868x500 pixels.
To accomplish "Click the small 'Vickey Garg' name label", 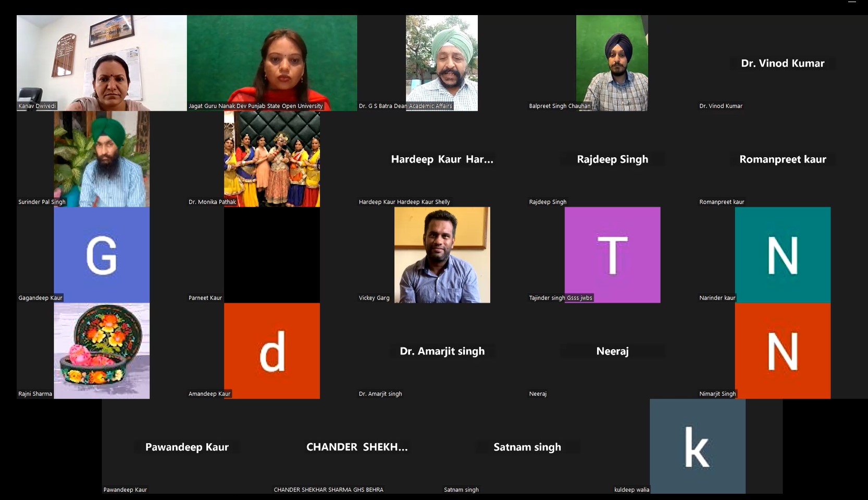I will click(374, 298).
